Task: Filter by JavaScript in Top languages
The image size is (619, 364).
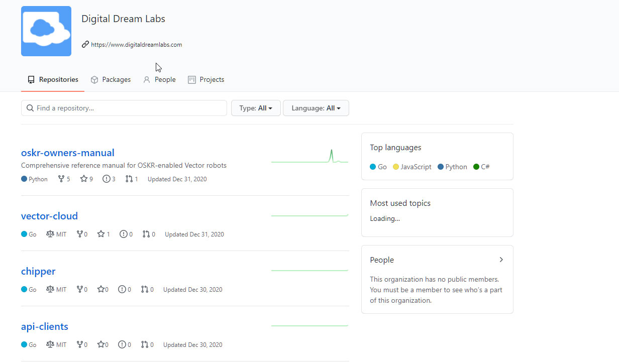Action: point(412,167)
